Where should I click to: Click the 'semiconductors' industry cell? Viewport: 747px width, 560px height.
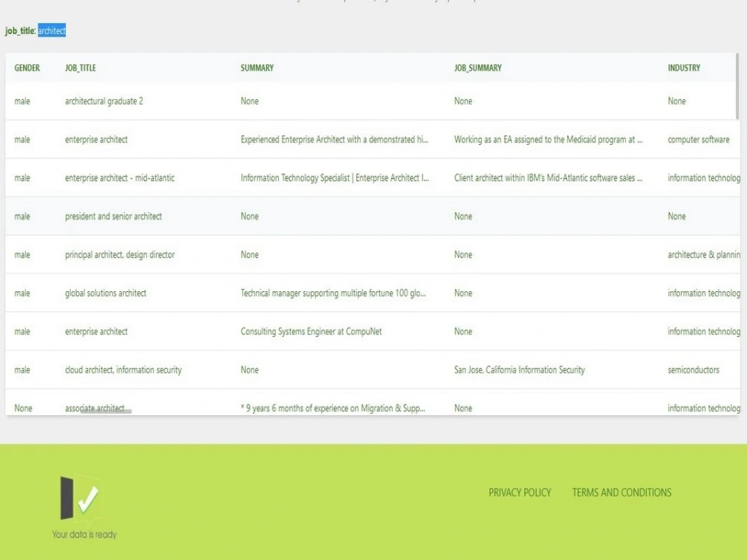(693, 370)
